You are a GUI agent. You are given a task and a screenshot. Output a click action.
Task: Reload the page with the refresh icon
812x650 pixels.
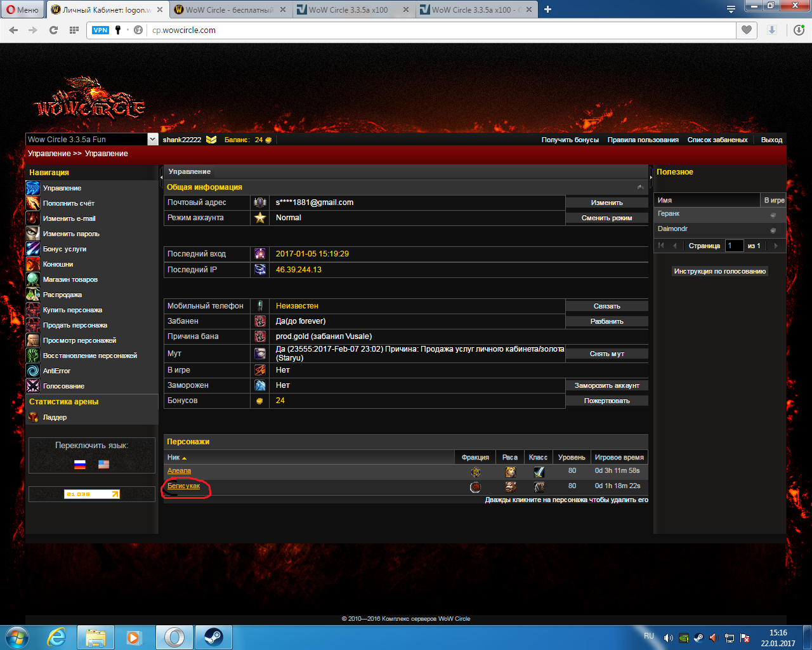coord(53,30)
